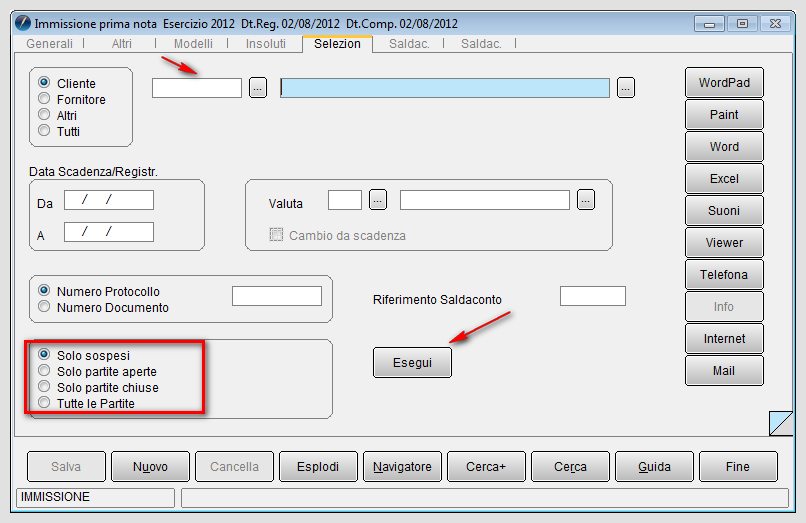
Task: Open Word from side panel
Action: [x=724, y=147]
